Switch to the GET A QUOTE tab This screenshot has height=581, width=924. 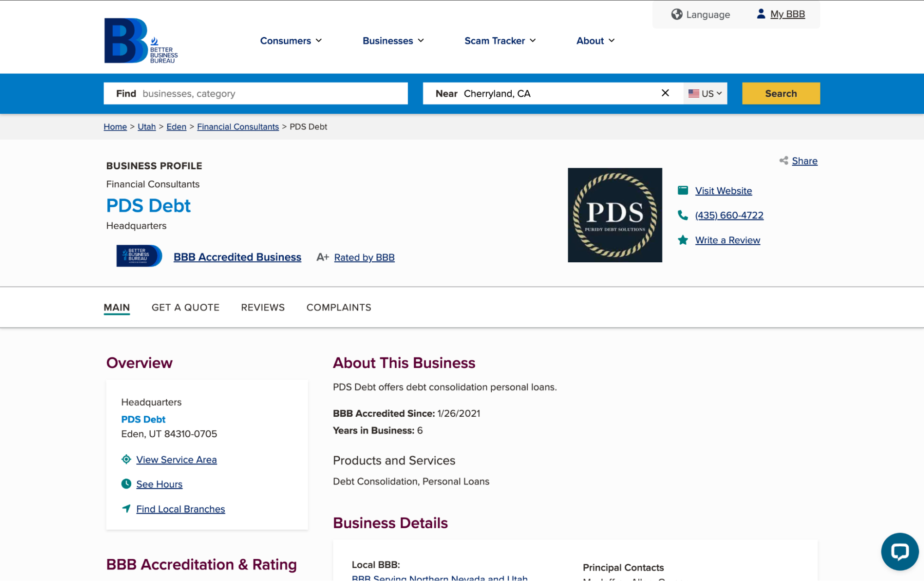(x=185, y=308)
